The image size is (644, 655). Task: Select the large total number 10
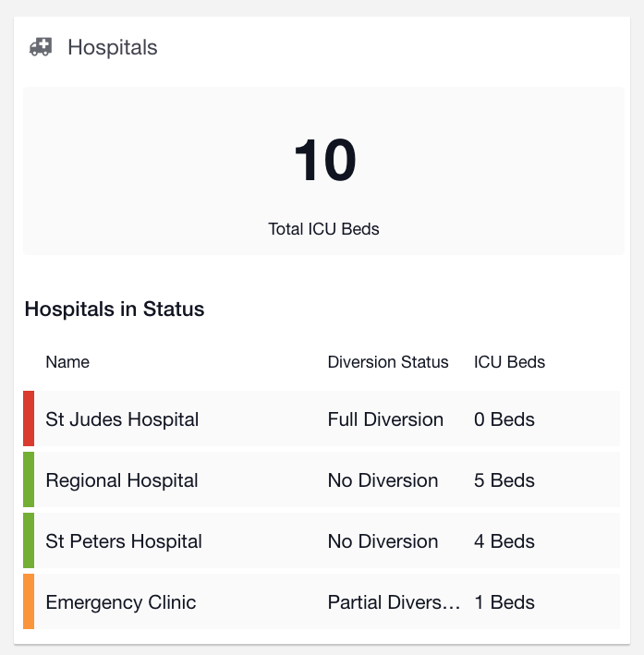[324, 160]
